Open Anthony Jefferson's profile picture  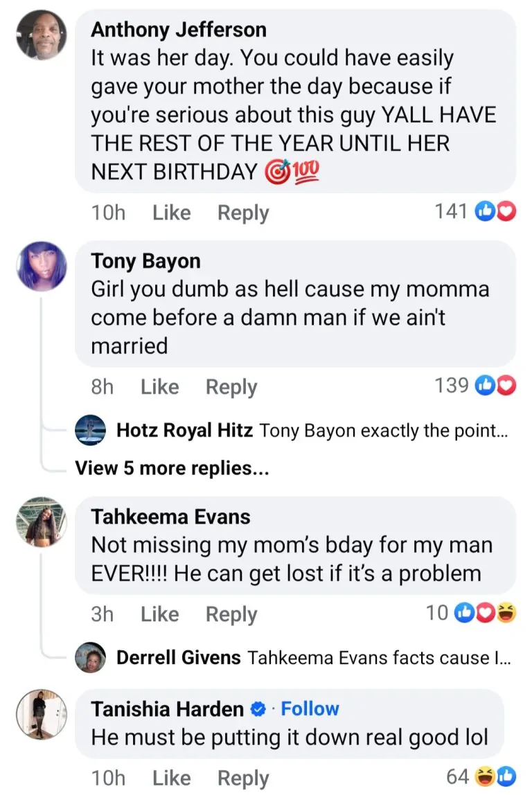(x=42, y=35)
